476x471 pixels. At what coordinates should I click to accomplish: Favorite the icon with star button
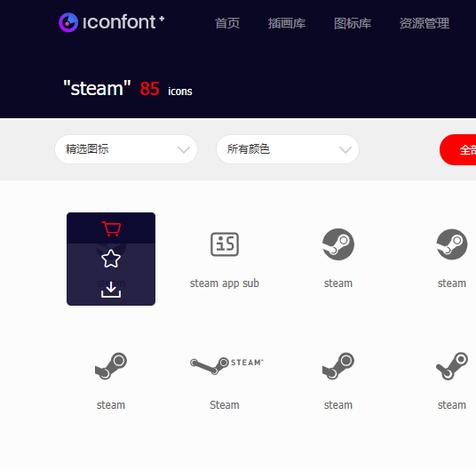[x=111, y=259]
